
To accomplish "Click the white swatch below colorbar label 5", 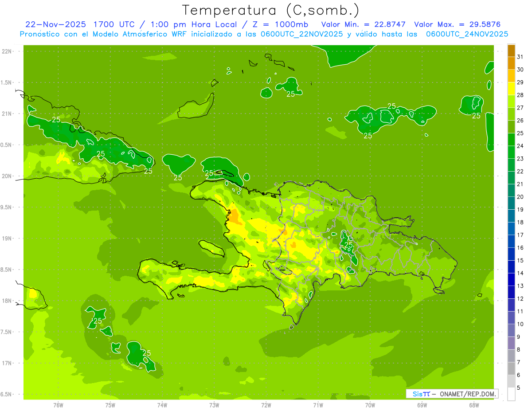I will pyautogui.click(x=511, y=394).
